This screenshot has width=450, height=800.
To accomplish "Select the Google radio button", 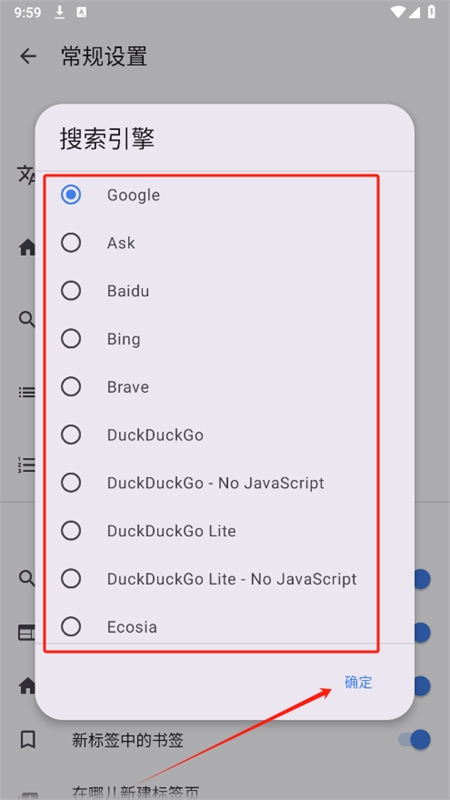I will coord(71,195).
